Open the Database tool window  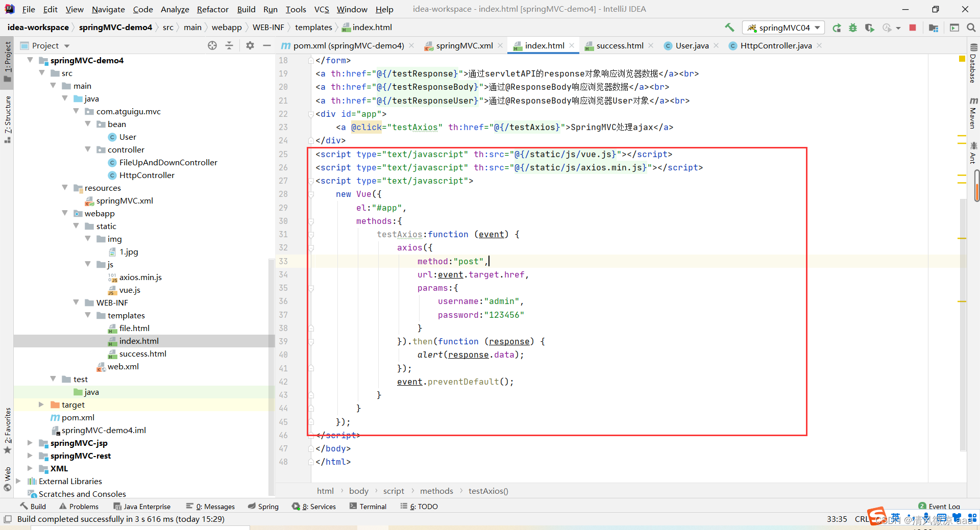[973, 64]
